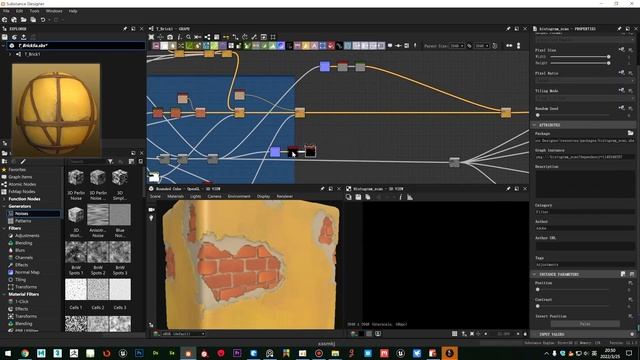
Task: Click the light bulb icon in 3D view
Action: pyautogui.click(x=151, y=218)
